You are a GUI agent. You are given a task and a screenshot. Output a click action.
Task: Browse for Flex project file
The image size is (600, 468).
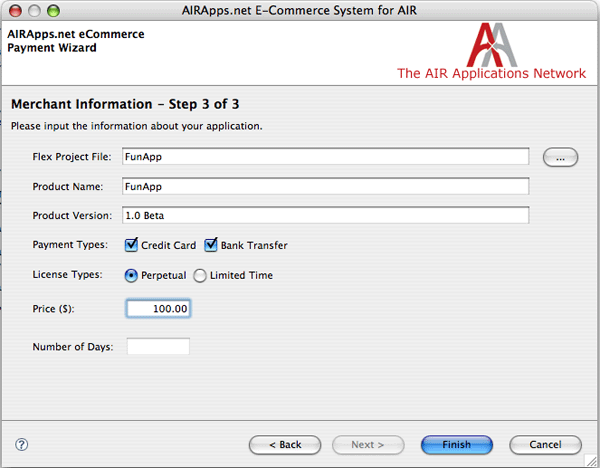pyautogui.click(x=561, y=157)
